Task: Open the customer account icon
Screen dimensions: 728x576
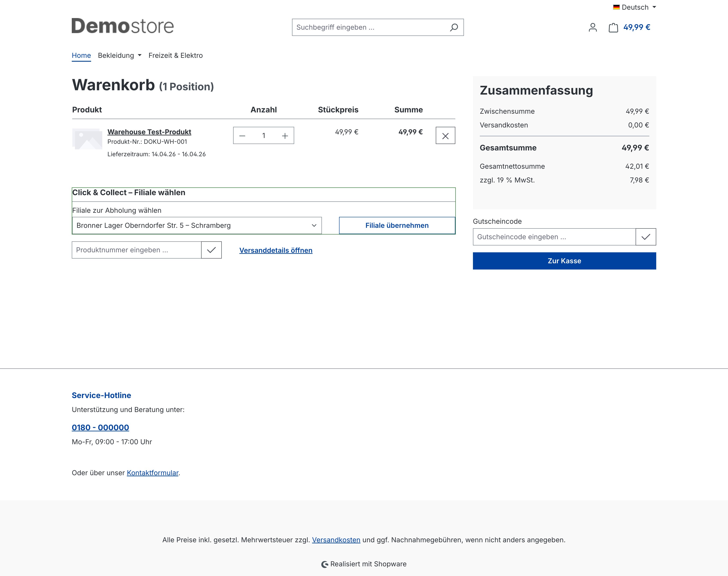Action: point(592,28)
